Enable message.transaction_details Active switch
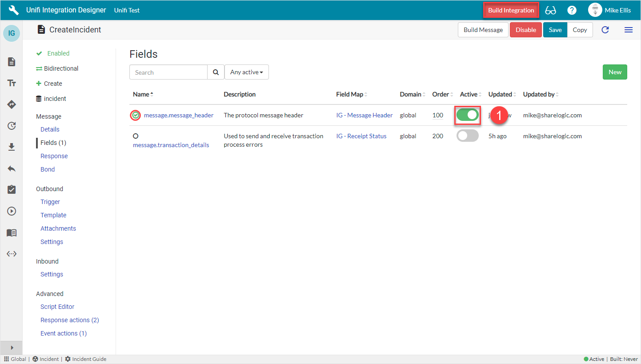The width and height of the screenshot is (641, 364). click(x=468, y=136)
